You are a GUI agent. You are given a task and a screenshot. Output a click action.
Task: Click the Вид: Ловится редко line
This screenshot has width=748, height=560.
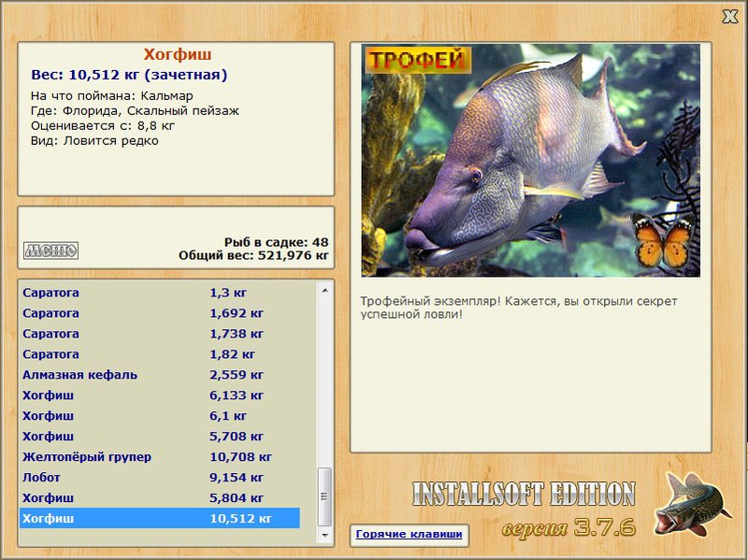coord(94,141)
